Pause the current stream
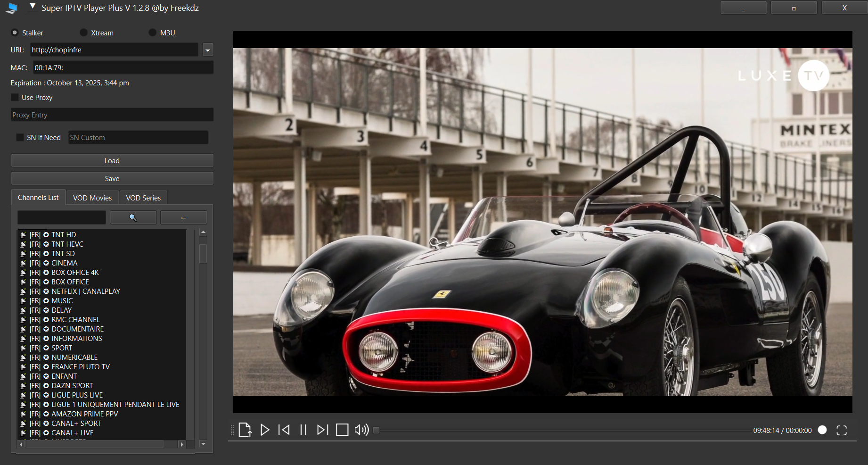This screenshot has height=465, width=868. (x=303, y=430)
